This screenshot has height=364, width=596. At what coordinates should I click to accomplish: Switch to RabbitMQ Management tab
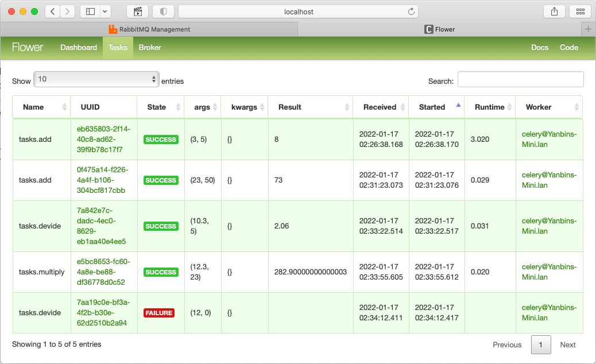pyautogui.click(x=149, y=29)
